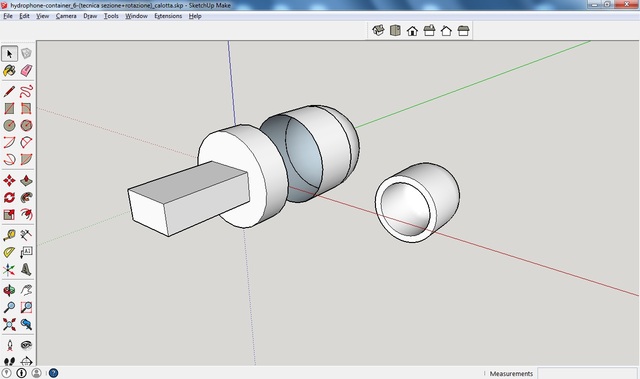Pick the pink Eraser tool

pos(26,71)
